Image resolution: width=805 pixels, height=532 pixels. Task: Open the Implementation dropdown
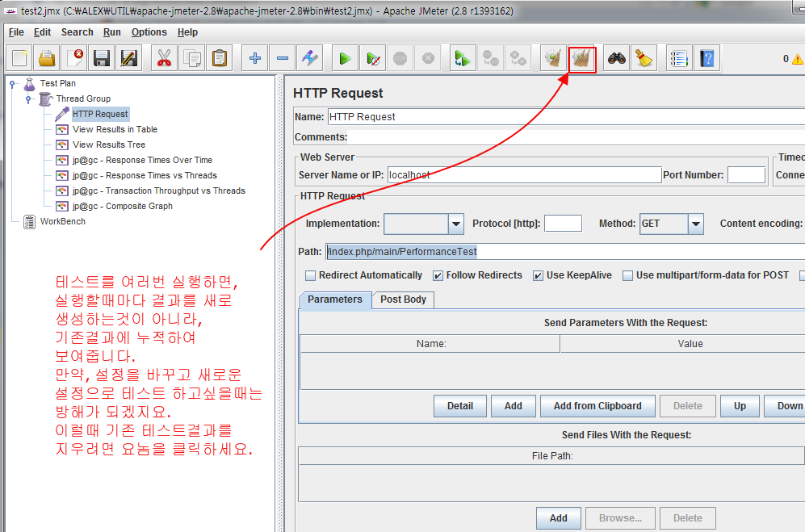point(456,224)
